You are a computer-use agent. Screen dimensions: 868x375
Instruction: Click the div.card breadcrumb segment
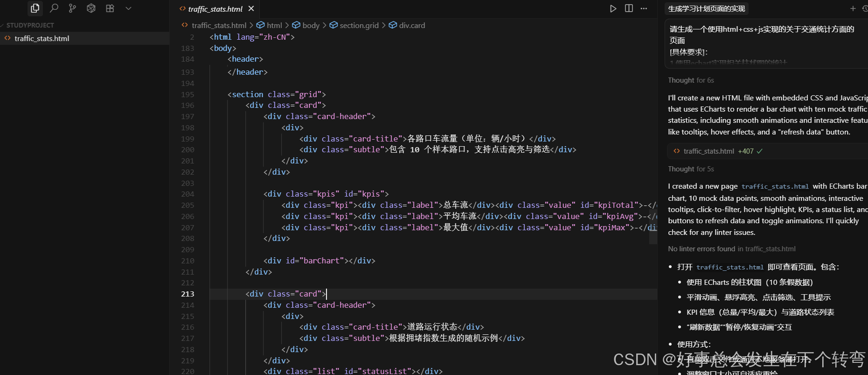click(x=412, y=25)
